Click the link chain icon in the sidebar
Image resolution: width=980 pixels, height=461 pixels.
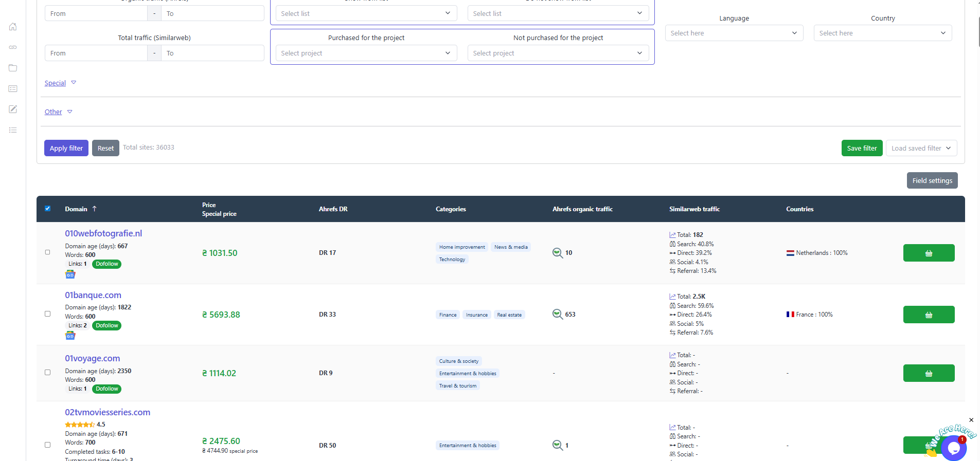tap(13, 47)
